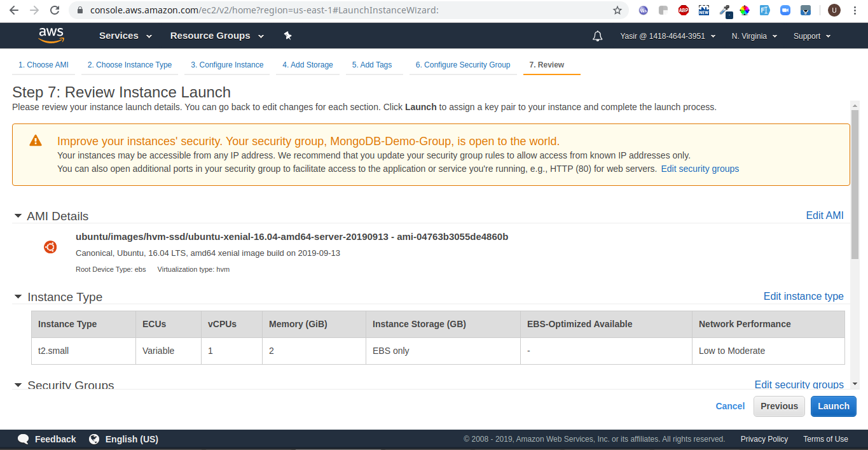868x450 pixels.
Task: Click the pushpin shortcut icon
Action: coord(287,36)
